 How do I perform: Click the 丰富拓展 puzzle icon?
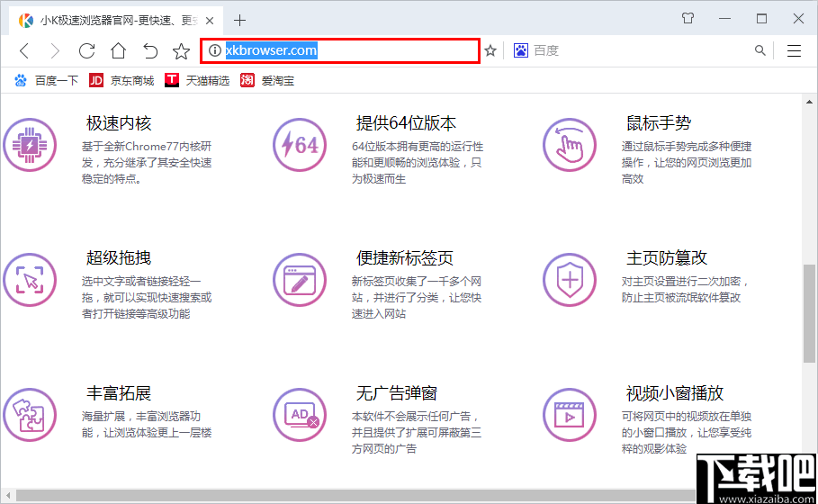(x=30, y=415)
